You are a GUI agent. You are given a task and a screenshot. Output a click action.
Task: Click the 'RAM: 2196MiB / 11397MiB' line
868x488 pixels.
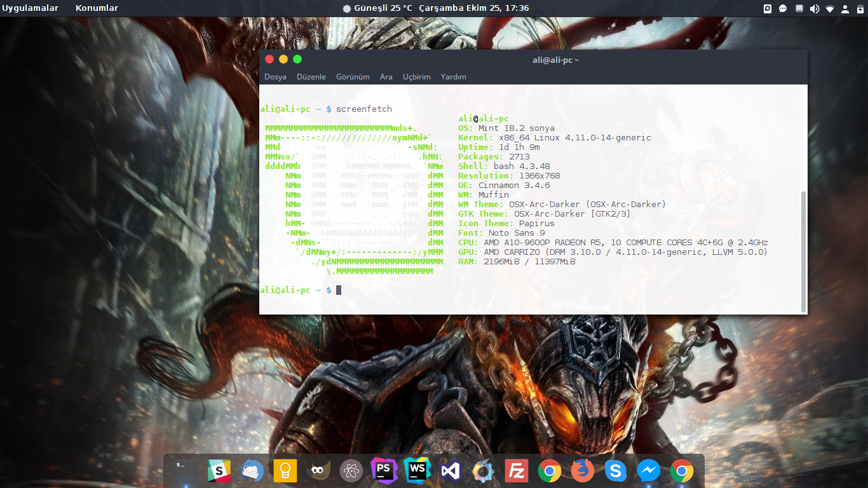tap(517, 262)
